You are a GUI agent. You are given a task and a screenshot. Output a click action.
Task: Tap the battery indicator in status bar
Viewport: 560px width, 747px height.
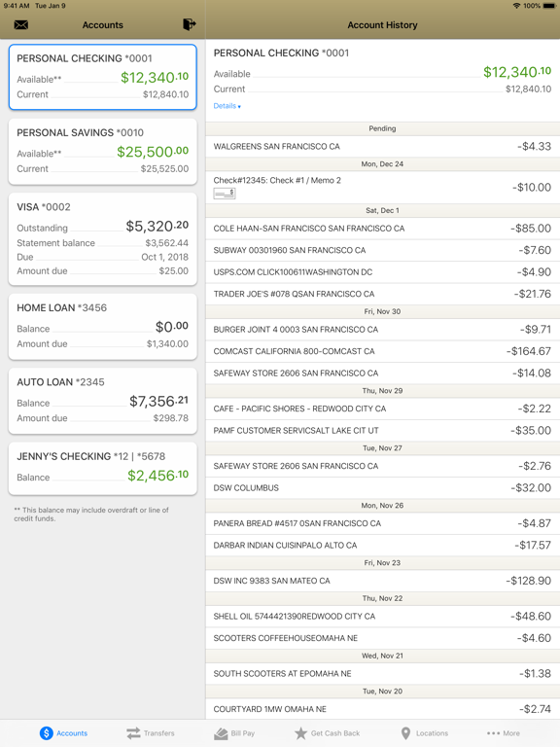(549, 6)
